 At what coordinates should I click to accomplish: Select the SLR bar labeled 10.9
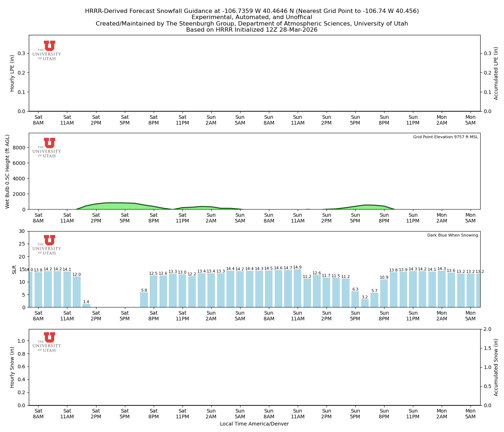(384, 293)
